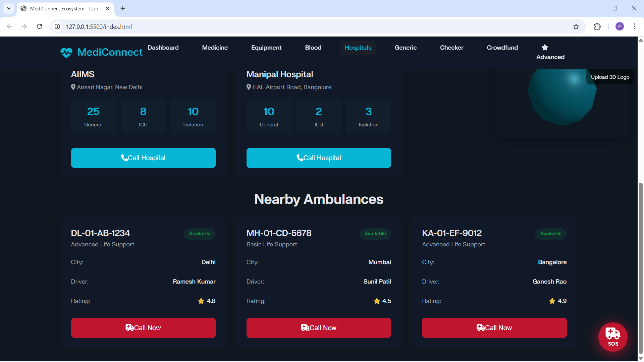
Task: Go to the Blood nav item
Action: pyautogui.click(x=313, y=48)
